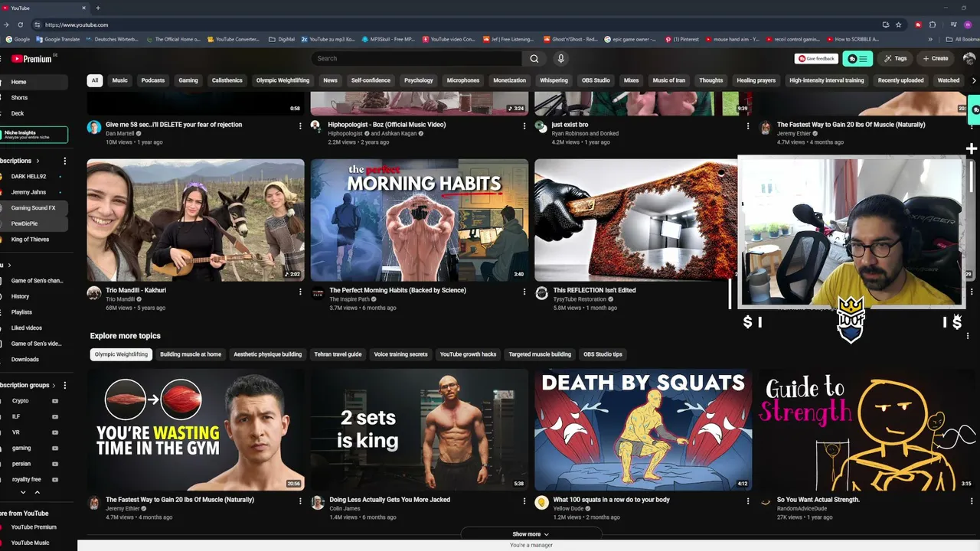This screenshot has height=551, width=980.
Task: Start voice search with the microphone icon
Action: pyautogui.click(x=560, y=59)
